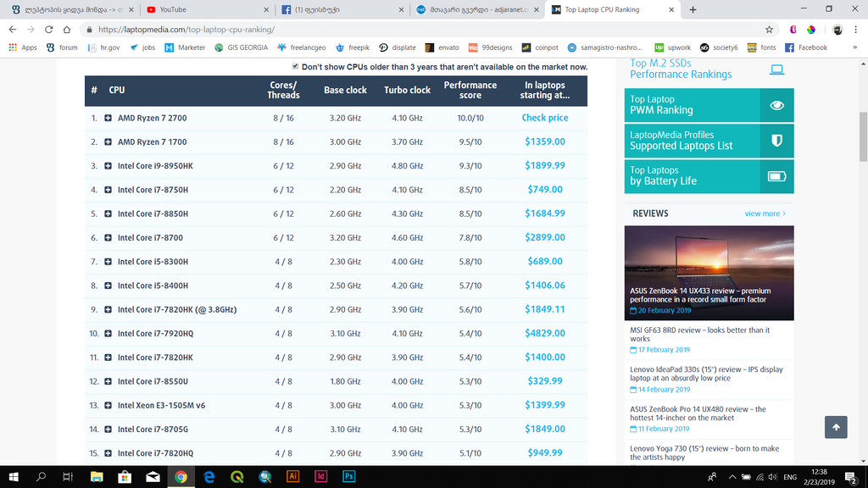The height and width of the screenshot is (488, 868).
Task: Expand the Intel Core i9-8950HK row
Action: point(108,166)
